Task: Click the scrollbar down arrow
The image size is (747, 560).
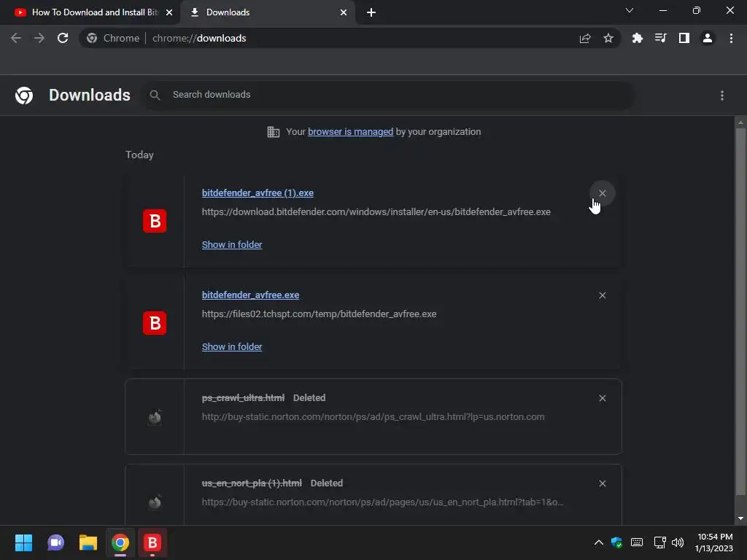Action: [740, 518]
